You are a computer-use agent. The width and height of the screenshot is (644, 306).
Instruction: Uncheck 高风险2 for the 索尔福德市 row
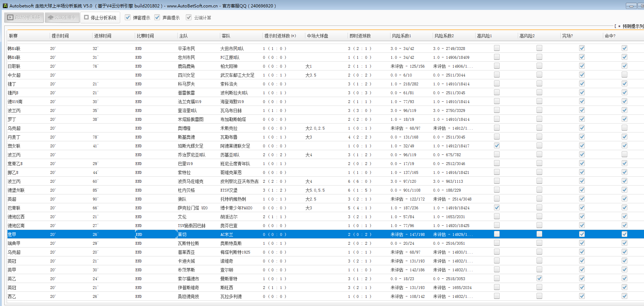[539, 278]
